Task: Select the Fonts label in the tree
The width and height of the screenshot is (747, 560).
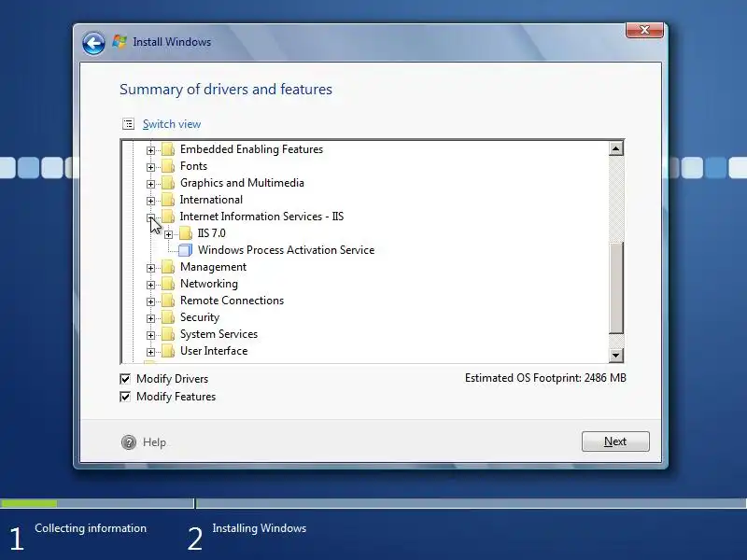Action: click(x=193, y=166)
